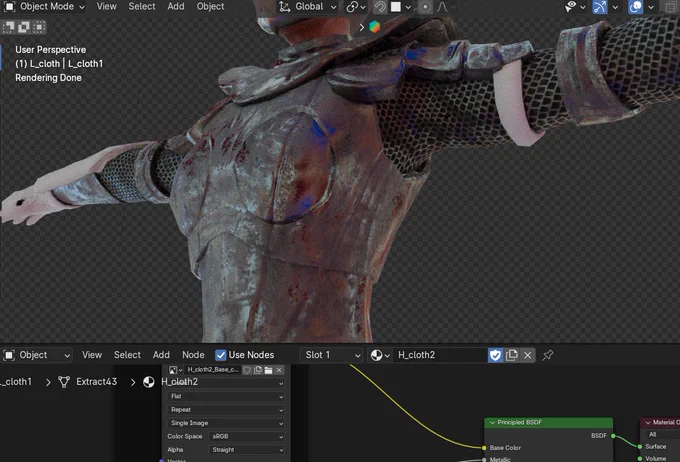680x462 pixels.
Task: Open the visibility filter dropdown arrow
Action: pyautogui.click(x=583, y=7)
